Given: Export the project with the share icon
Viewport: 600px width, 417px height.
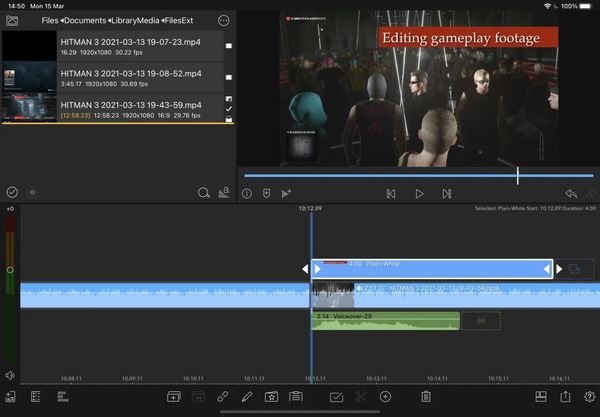Looking at the screenshot, I should 565,397.
